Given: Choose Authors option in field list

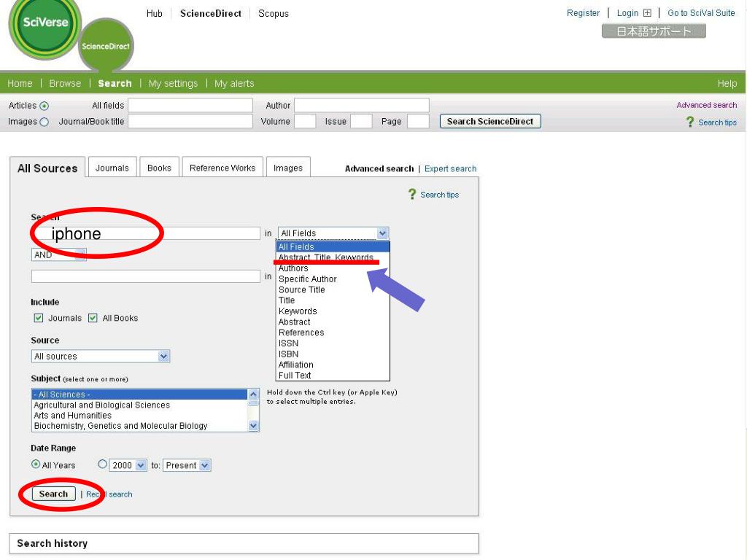Looking at the screenshot, I should tap(333, 268).
